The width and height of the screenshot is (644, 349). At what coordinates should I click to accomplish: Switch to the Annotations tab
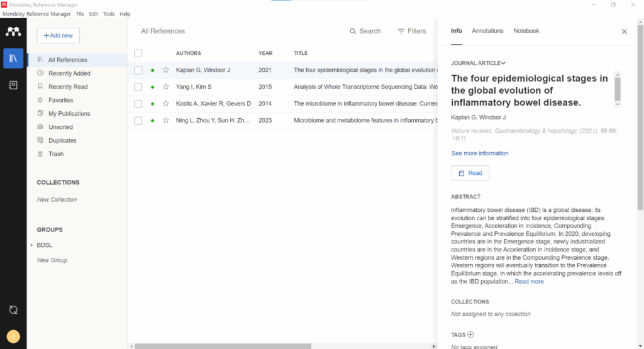click(x=487, y=31)
